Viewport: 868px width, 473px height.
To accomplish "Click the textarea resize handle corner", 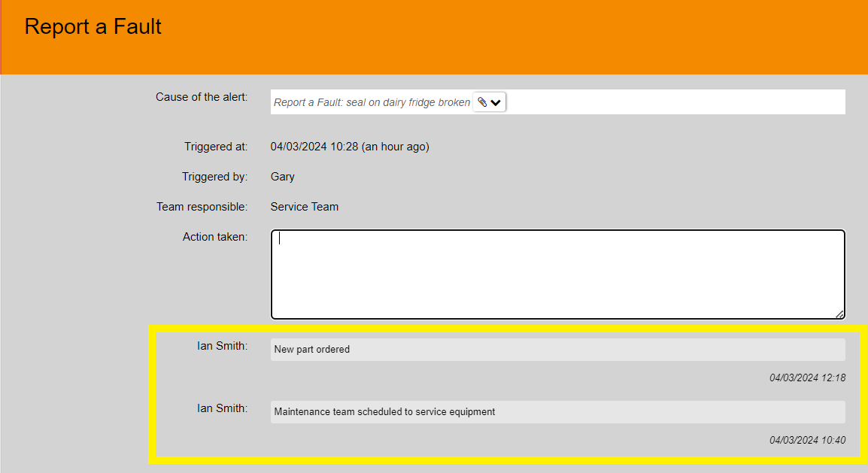I will (839, 312).
